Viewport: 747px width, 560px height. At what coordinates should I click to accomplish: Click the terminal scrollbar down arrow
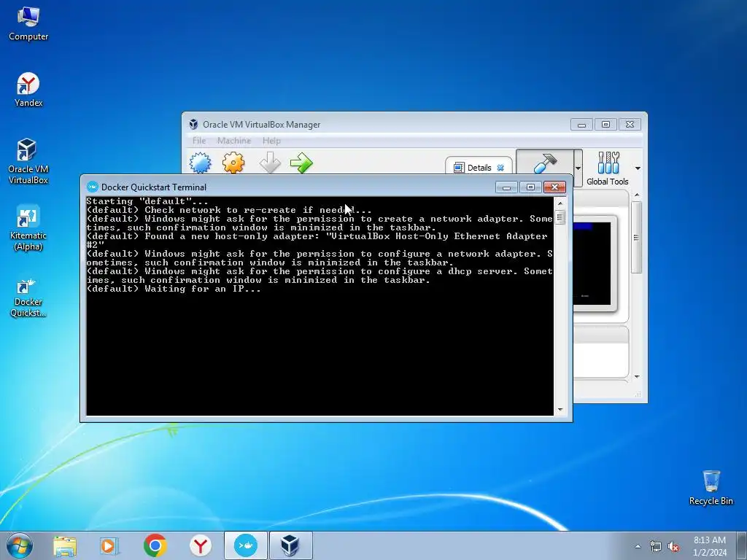(560, 410)
